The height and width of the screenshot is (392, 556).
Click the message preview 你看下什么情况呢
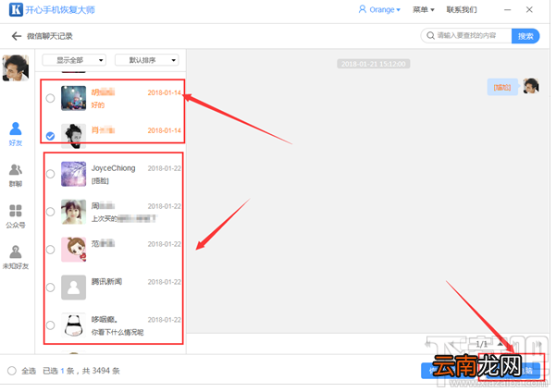pyautogui.click(x=117, y=333)
